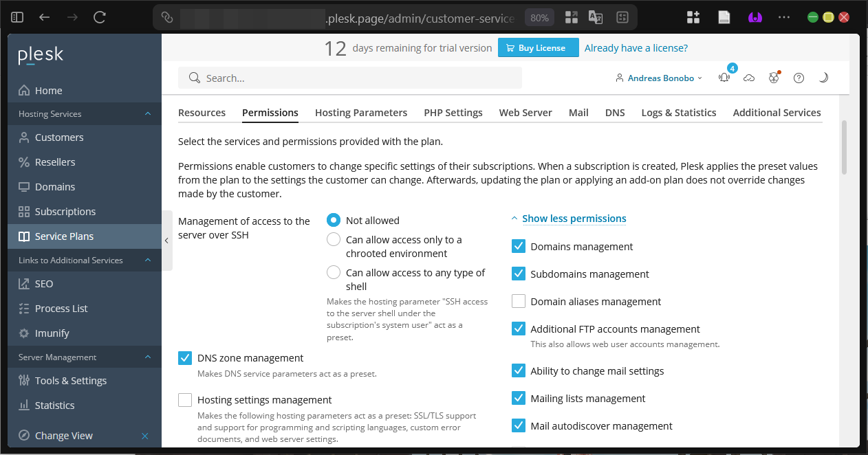
Task: Click the Search input field
Action: click(349, 78)
